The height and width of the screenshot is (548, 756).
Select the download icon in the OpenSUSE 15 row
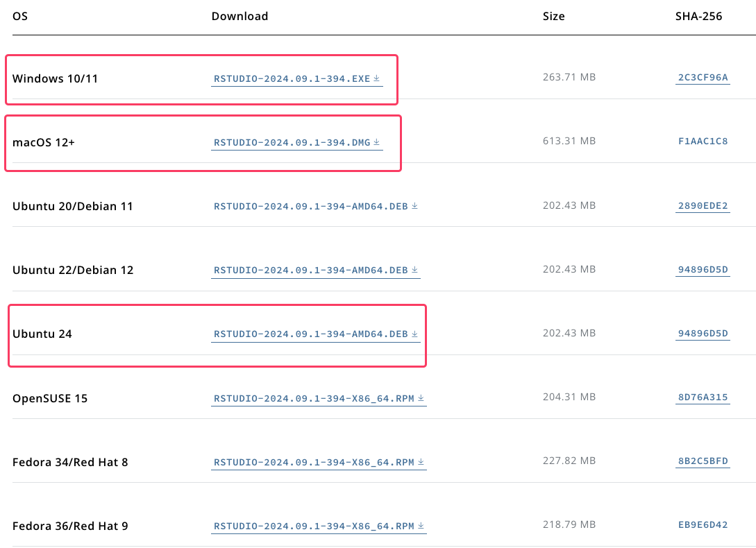[421, 398]
